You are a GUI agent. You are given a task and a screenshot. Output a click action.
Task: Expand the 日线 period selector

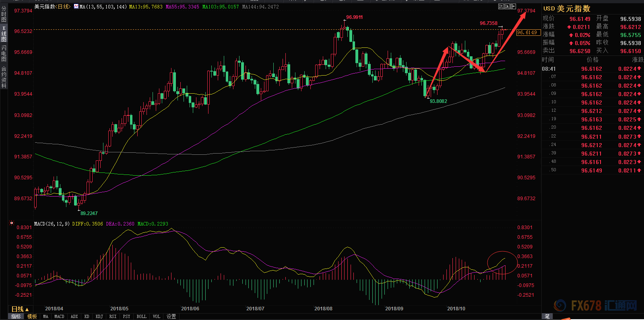pos(20,309)
